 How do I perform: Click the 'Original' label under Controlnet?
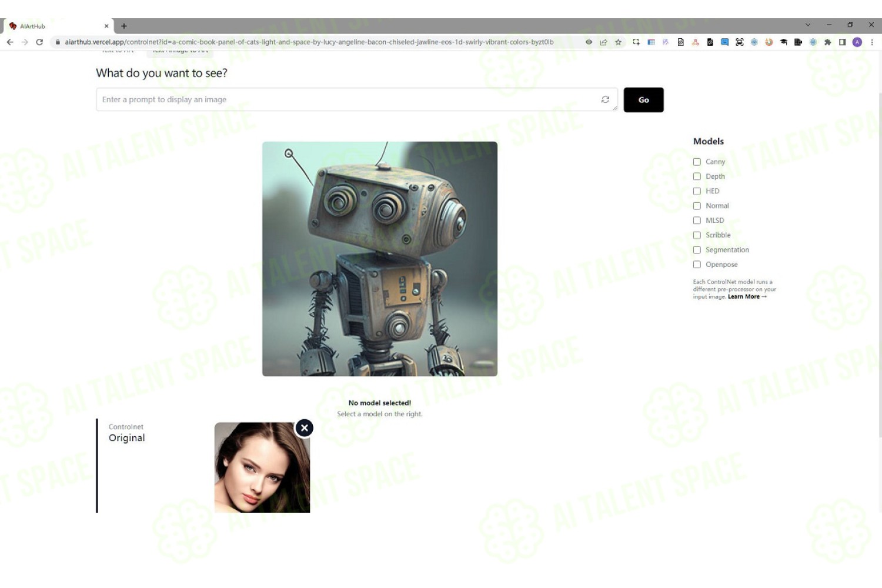pyautogui.click(x=126, y=437)
